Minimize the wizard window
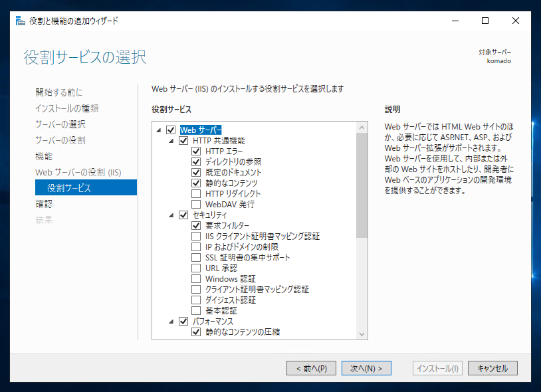541x392 pixels. click(x=455, y=21)
